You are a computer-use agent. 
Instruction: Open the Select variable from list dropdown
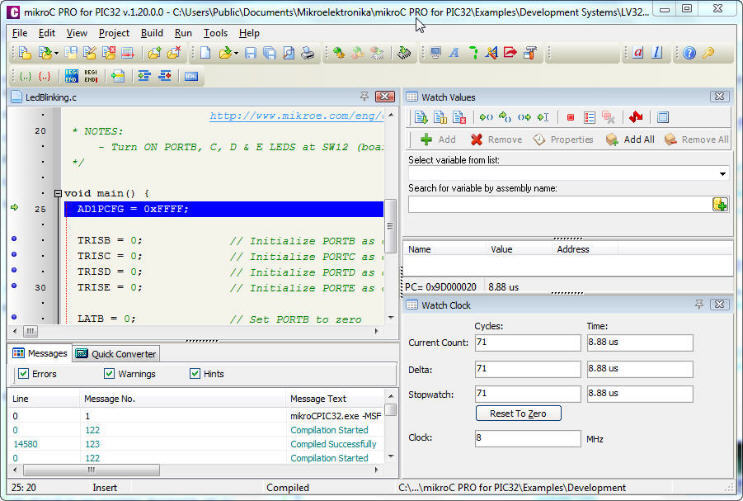point(723,174)
